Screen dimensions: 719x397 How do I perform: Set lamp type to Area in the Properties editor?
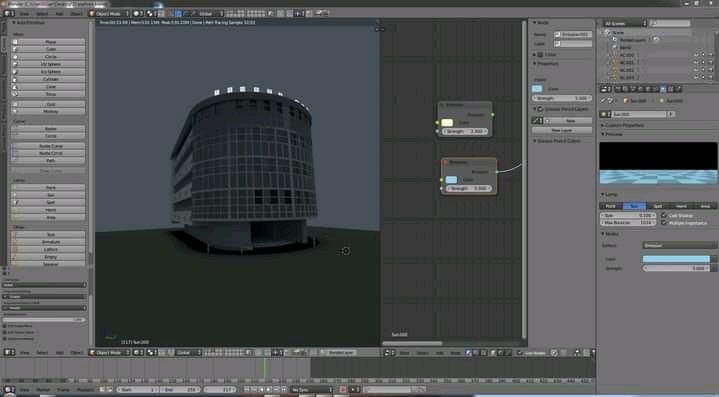tap(705, 206)
